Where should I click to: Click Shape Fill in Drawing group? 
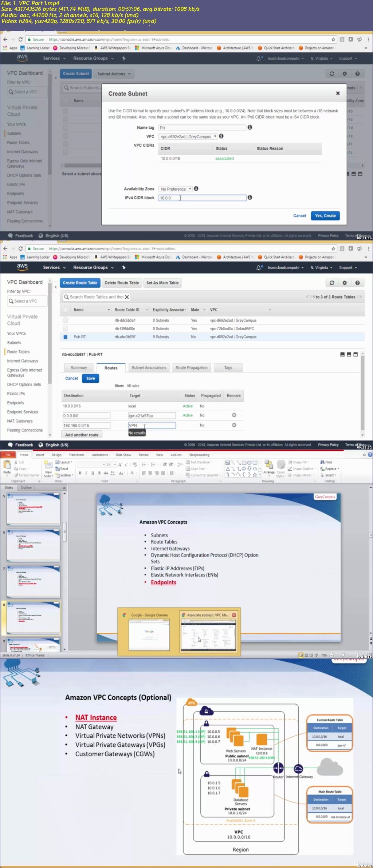pyautogui.click(x=298, y=462)
